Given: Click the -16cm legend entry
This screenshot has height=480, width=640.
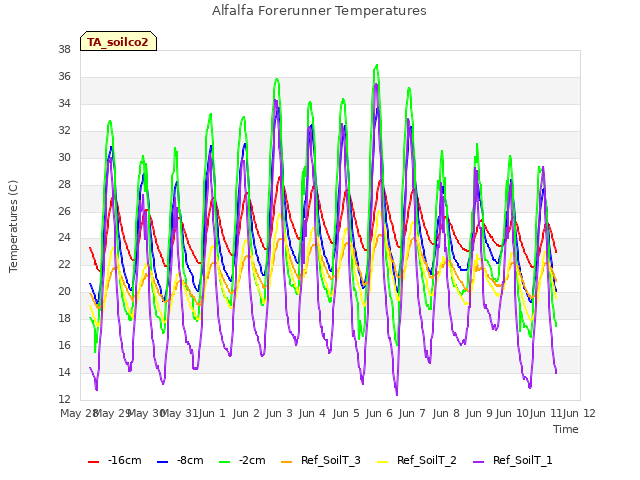Looking at the screenshot, I should coord(115,460).
